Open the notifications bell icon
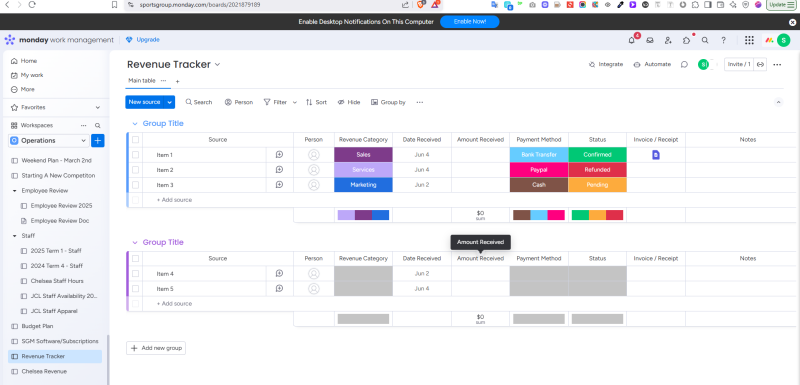This screenshot has height=385, width=800. click(632, 40)
